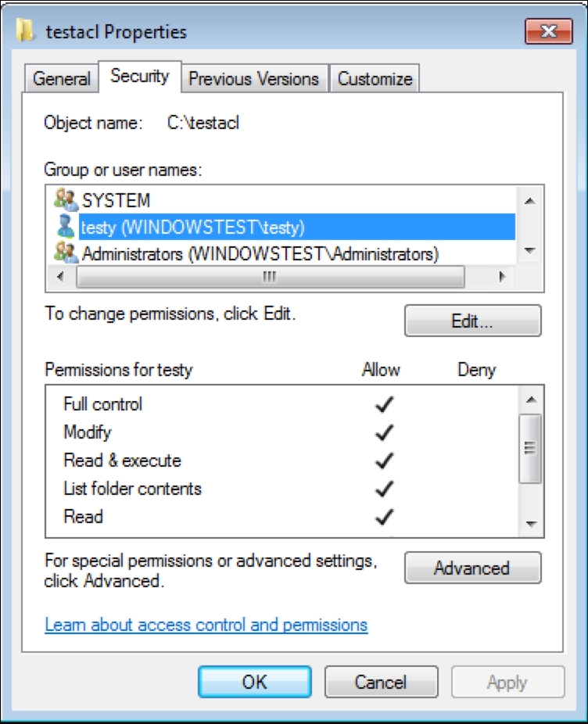Click the permissions list vertical scrollbar thumb
588x724 pixels.
pyautogui.click(x=530, y=448)
